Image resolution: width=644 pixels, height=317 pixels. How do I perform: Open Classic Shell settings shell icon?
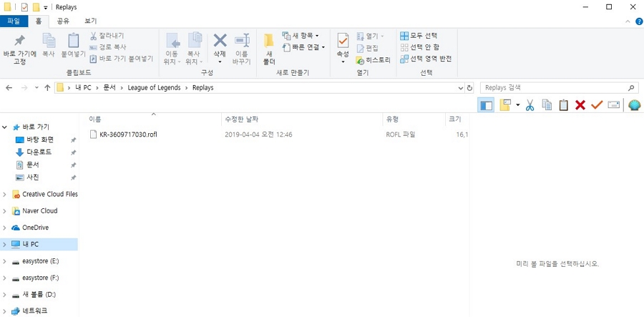pos(635,105)
